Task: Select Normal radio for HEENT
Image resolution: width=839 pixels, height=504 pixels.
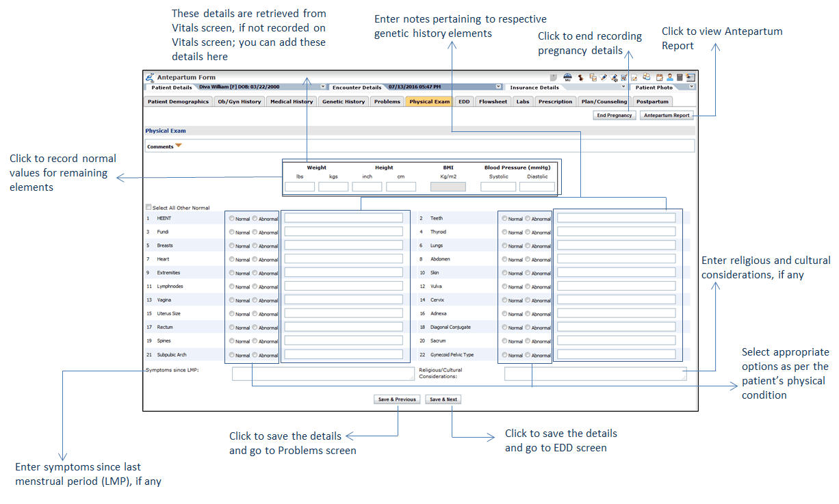Action: [x=232, y=218]
